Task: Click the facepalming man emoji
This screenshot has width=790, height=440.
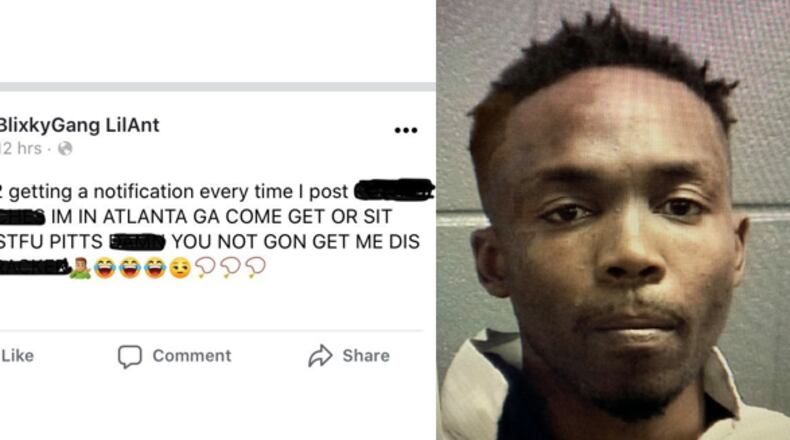Action: pyautogui.click(x=81, y=268)
